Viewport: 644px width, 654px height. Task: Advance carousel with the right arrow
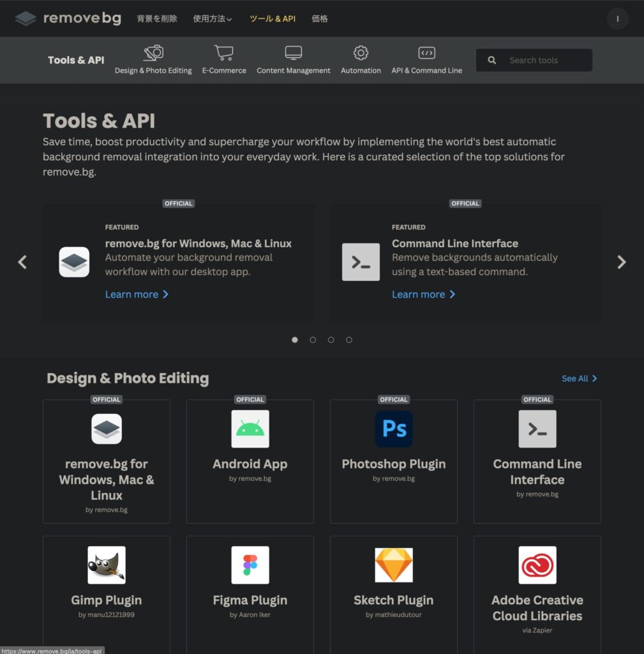pyautogui.click(x=621, y=262)
